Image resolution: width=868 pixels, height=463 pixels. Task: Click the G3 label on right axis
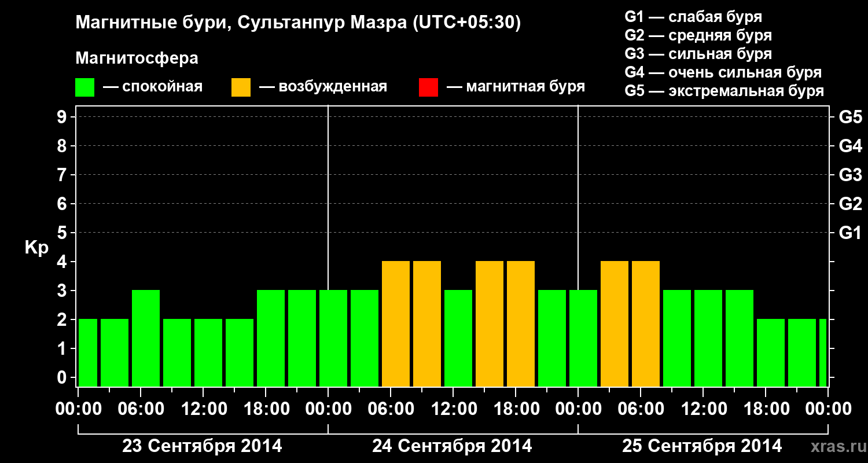pos(850,175)
